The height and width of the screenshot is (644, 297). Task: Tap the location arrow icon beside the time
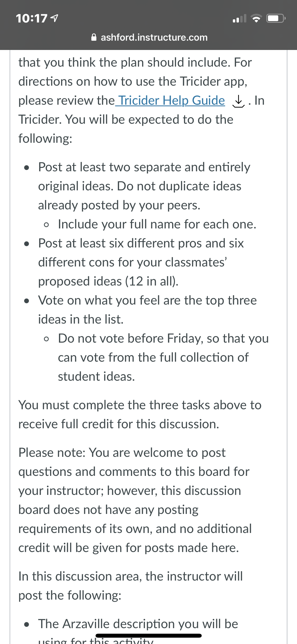tap(54, 18)
